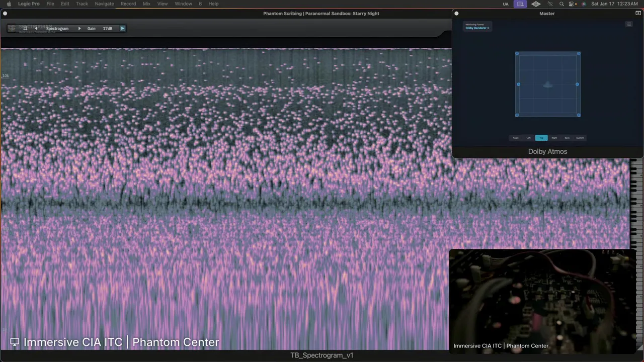Image resolution: width=644 pixels, height=362 pixels.
Task: Open the Universal Audio diamond menu icon
Action: point(536,4)
